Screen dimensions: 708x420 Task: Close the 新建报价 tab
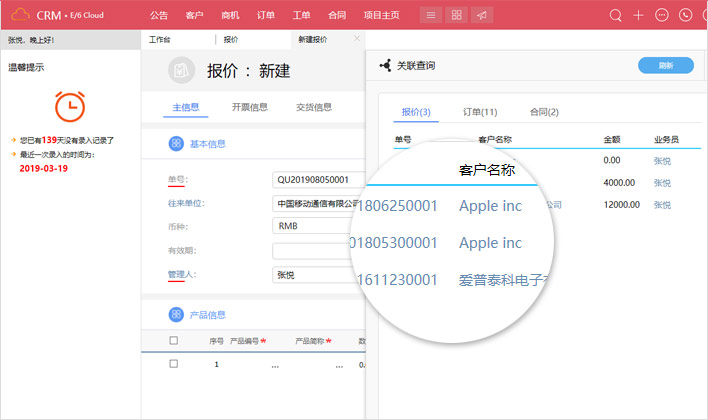click(358, 38)
